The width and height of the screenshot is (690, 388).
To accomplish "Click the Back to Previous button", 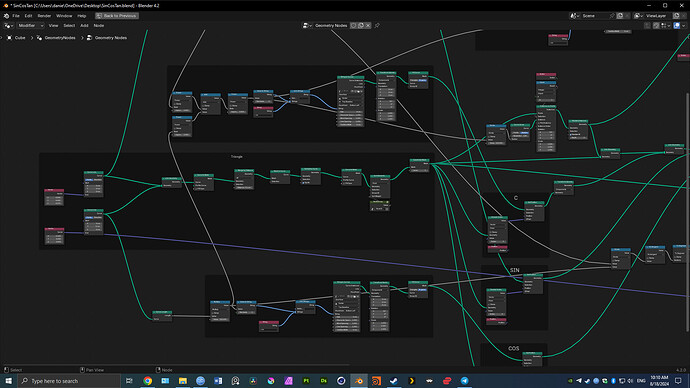I will tap(117, 16).
